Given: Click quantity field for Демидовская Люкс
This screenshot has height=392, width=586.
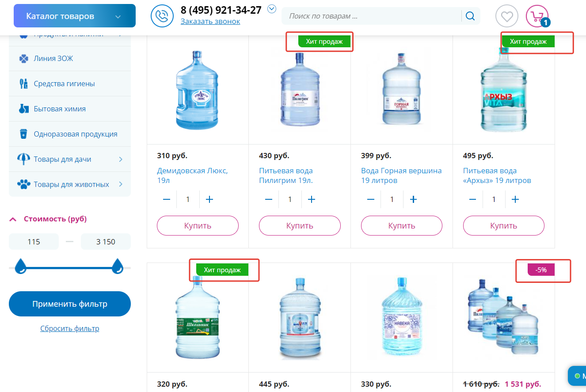Looking at the screenshot, I should point(188,199).
